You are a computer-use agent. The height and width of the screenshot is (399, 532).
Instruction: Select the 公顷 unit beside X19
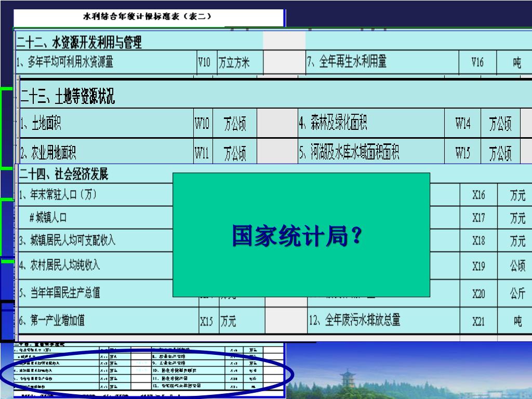[518, 265]
